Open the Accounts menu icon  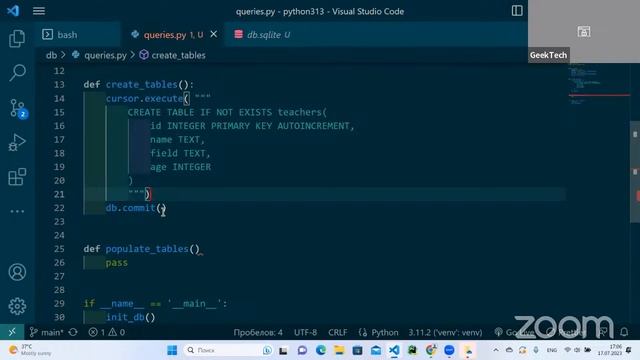point(17,272)
